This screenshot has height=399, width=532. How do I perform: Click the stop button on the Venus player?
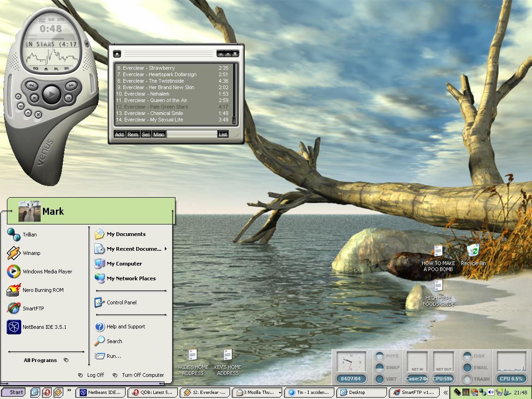tap(34, 98)
